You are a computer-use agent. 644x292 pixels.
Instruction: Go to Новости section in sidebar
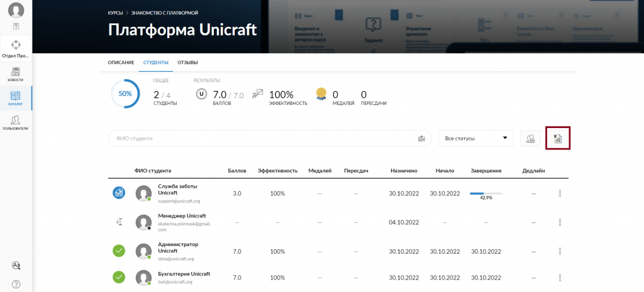[16, 74]
